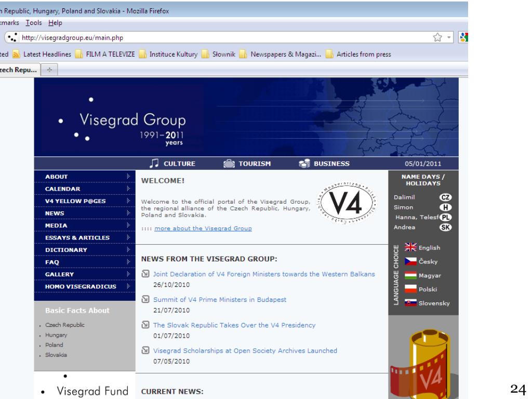Open the Help menu

coord(55,23)
